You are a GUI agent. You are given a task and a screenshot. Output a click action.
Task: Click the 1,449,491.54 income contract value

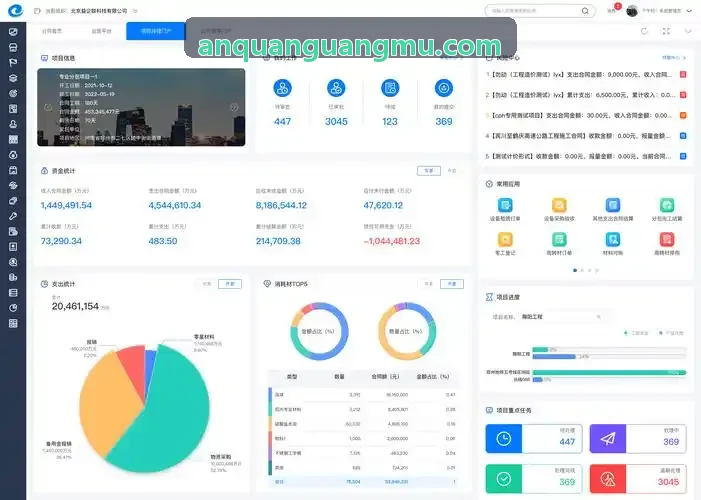66,205
